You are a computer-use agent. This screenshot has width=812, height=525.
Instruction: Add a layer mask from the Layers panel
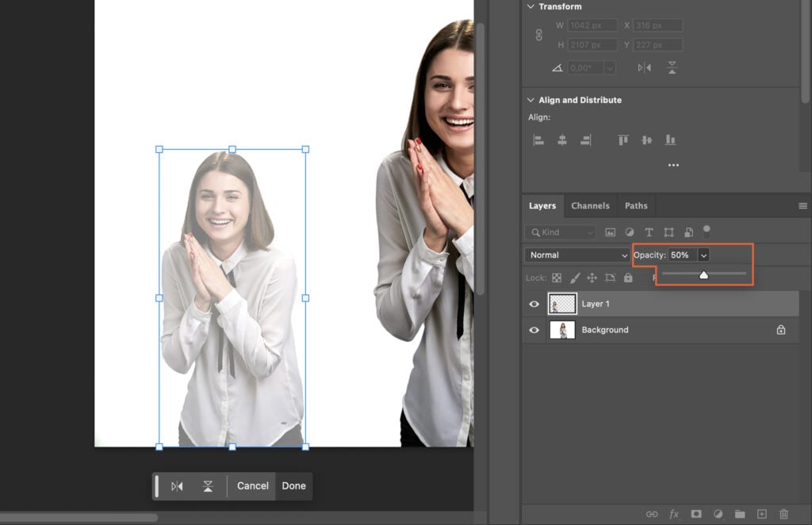696,514
